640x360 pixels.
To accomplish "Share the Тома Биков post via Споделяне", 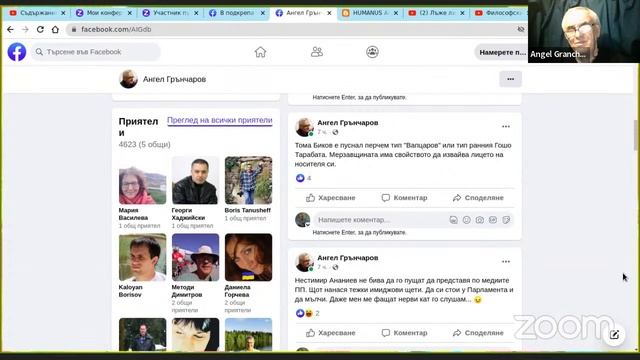I will tap(478, 198).
